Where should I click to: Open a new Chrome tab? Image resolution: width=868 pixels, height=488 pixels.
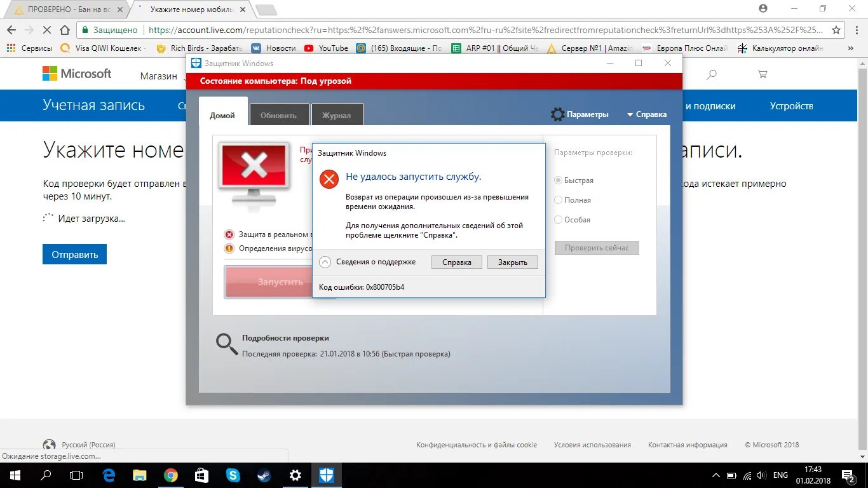click(266, 10)
